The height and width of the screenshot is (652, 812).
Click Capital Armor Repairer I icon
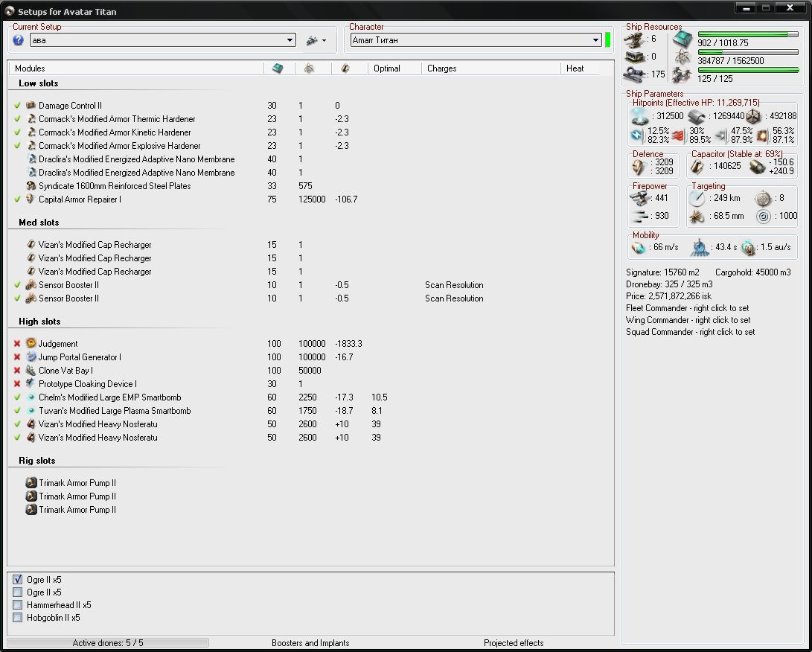pyautogui.click(x=31, y=199)
